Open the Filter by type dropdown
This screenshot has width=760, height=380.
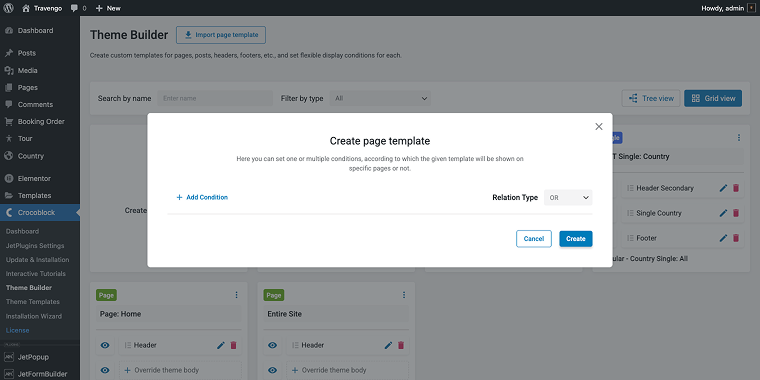pos(380,98)
